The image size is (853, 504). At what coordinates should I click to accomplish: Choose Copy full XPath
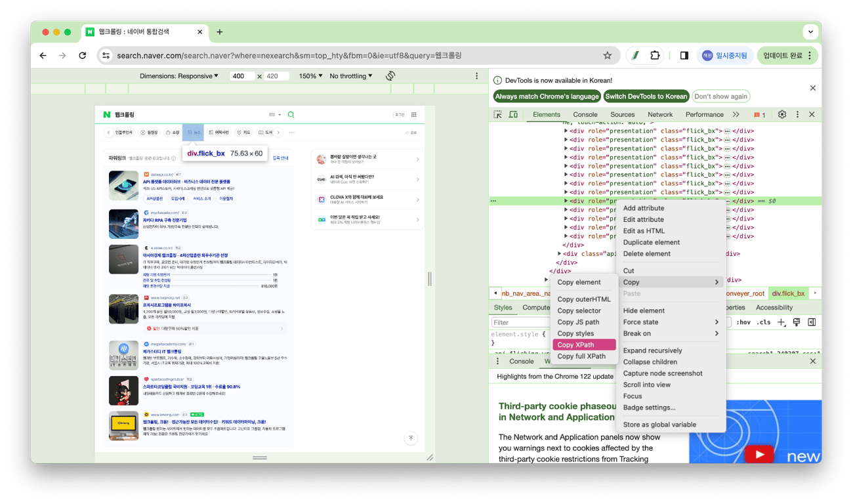[x=584, y=356]
